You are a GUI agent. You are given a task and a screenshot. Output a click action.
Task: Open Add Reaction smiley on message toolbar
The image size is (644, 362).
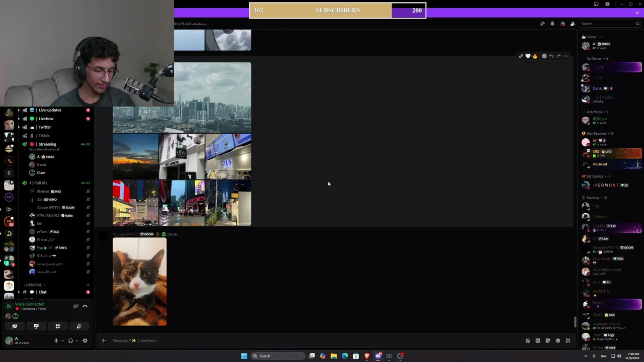point(544,56)
